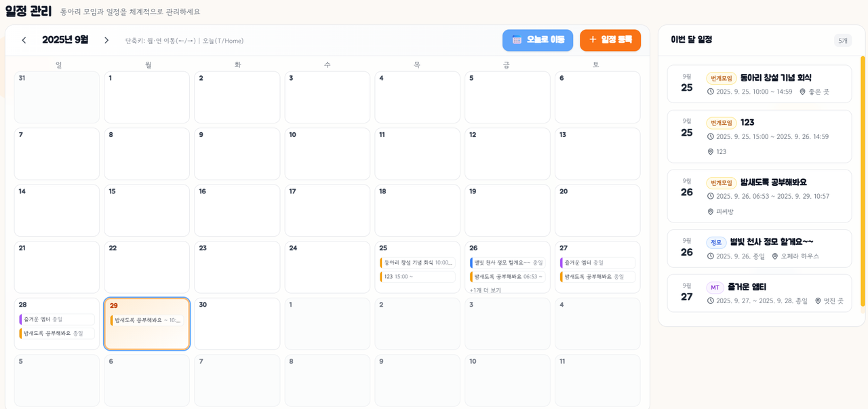Open 별빛 천사 정모 event on day 26
The width and height of the screenshot is (868, 409).
[x=507, y=262]
